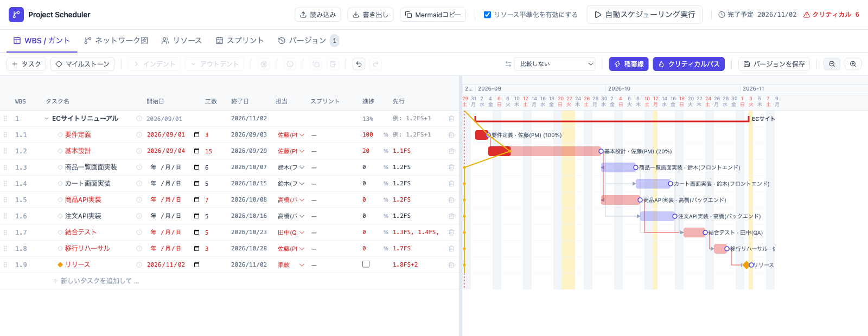Viewport: 868px width, 336px height.
Task: Open the calendar picker for カート画面実装 start date
Action: click(x=196, y=183)
